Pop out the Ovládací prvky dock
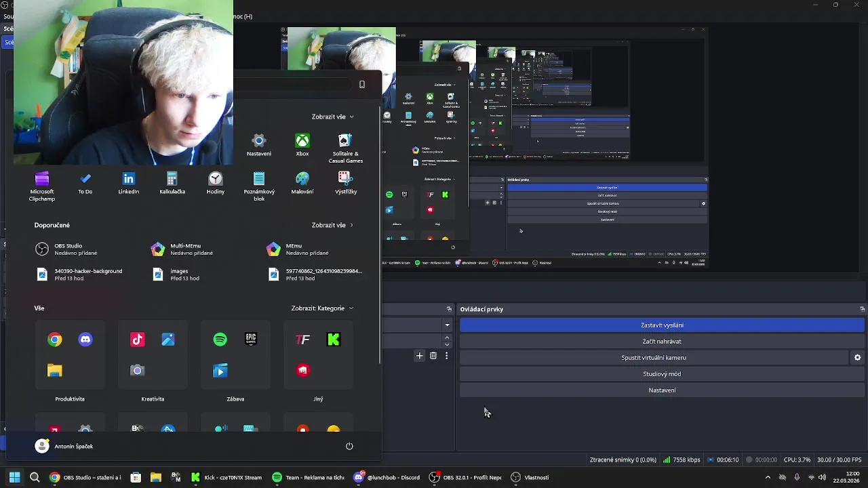This screenshot has width=868, height=488. (862, 309)
